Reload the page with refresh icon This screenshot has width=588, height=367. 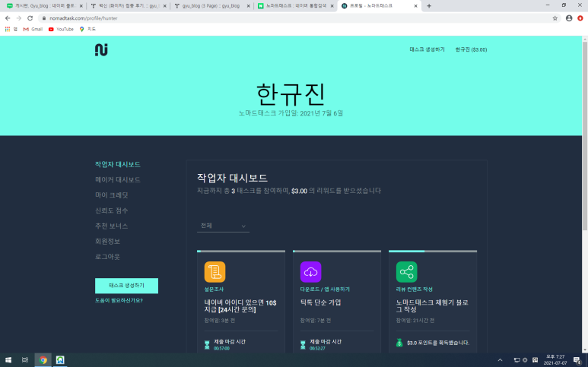coord(30,18)
